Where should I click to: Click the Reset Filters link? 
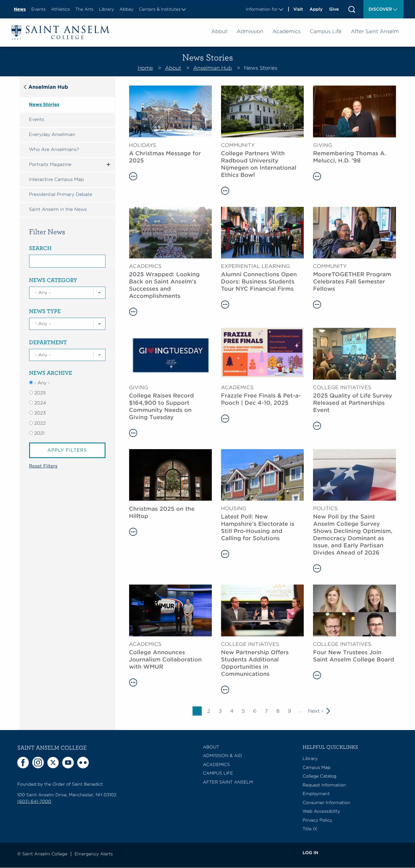tap(43, 466)
